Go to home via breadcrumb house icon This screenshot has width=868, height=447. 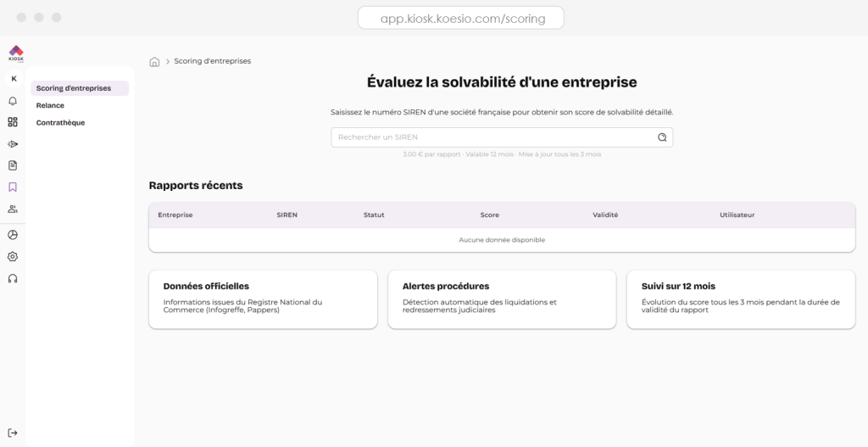pyautogui.click(x=154, y=61)
